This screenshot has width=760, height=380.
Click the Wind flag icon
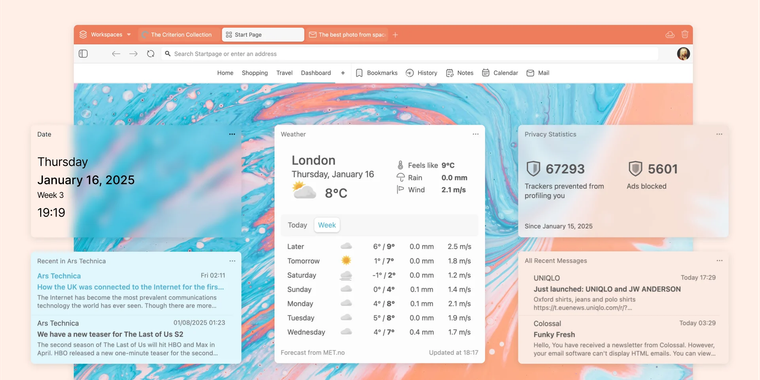400,190
